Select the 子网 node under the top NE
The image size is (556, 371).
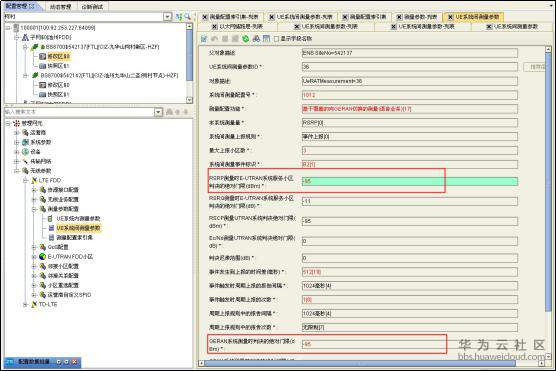[50, 37]
